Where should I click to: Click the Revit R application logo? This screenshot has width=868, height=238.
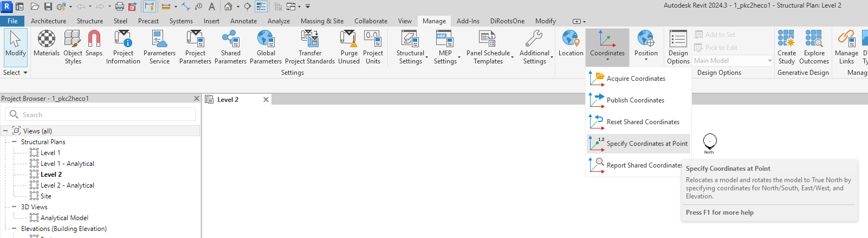click(x=7, y=7)
